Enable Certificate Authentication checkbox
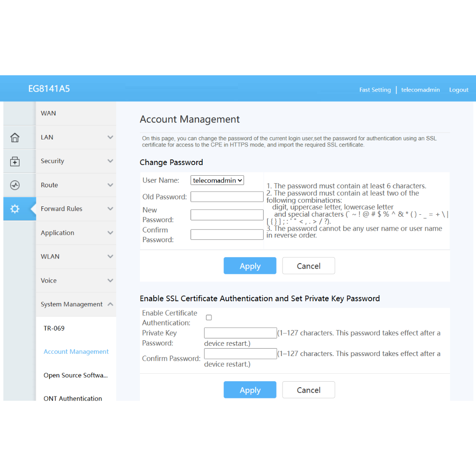Screen dimensions: 476x476 (x=209, y=317)
